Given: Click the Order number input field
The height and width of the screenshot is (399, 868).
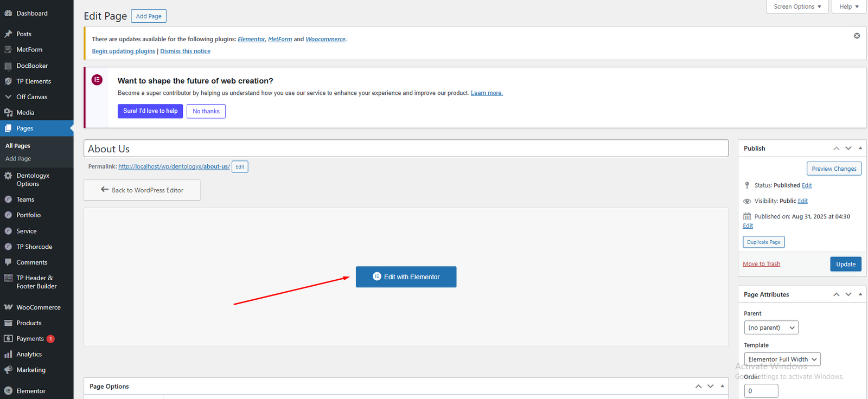Looking at the screenshot, I should (761, 391).
